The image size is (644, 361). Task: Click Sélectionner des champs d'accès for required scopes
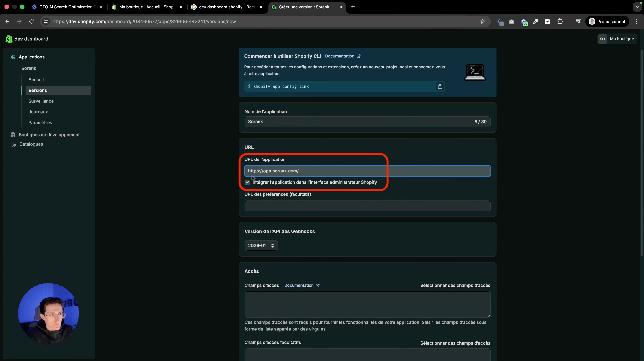(455, 285)
